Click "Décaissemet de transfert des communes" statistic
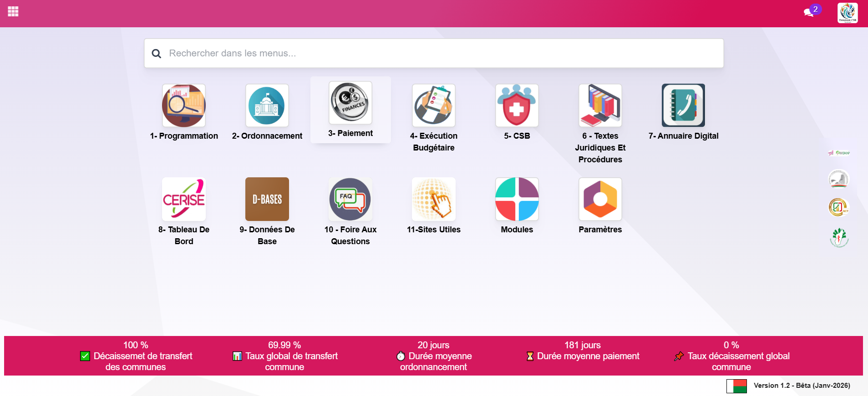868x396 pixels. coord(136,356)
